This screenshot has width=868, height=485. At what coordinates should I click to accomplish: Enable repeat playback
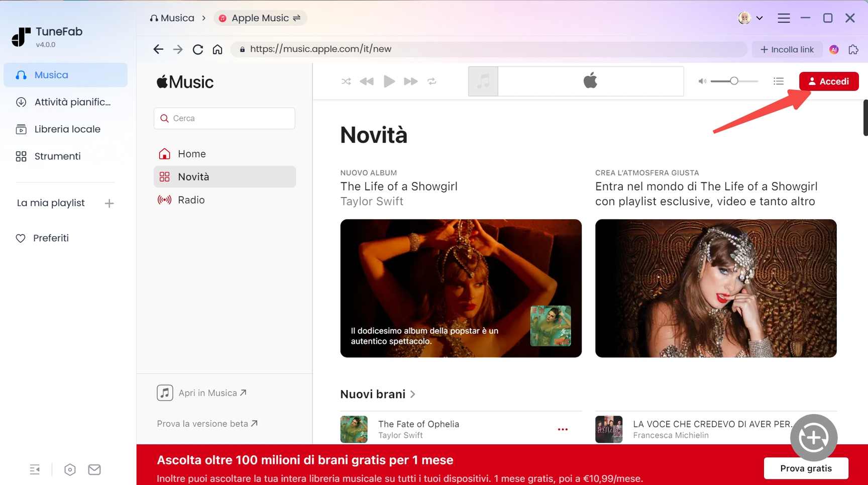pyautogui.click(x=432, y=81)
